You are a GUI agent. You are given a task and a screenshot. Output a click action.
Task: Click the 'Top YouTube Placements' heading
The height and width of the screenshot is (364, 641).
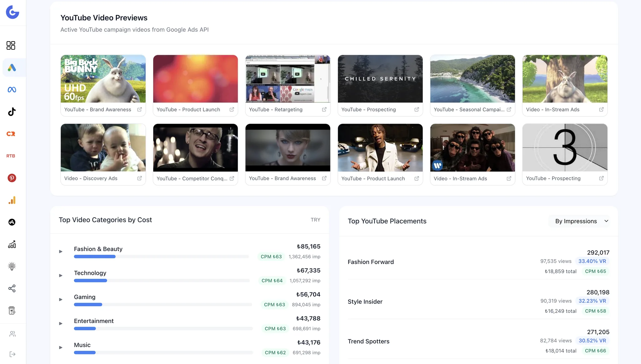[387, 221]
